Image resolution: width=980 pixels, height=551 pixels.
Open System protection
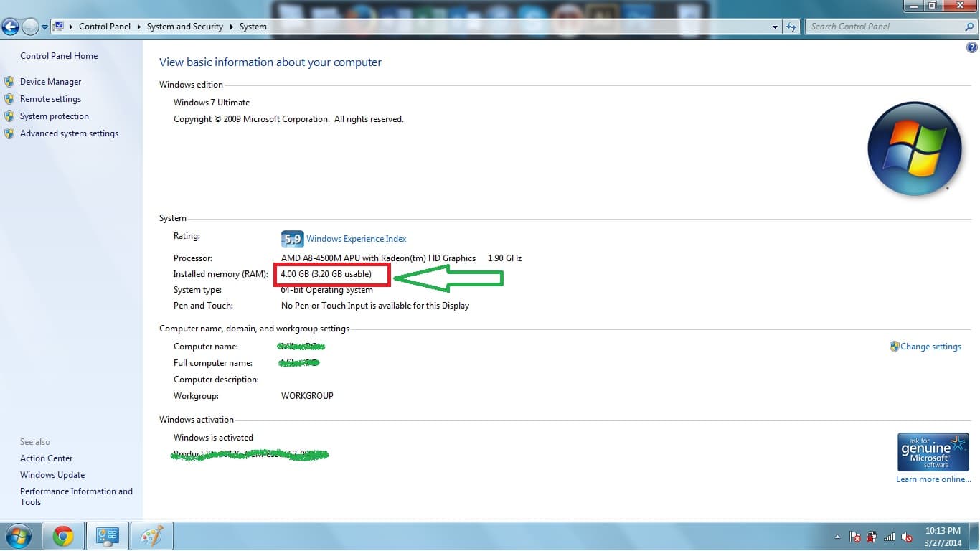(x=55, y=116)
